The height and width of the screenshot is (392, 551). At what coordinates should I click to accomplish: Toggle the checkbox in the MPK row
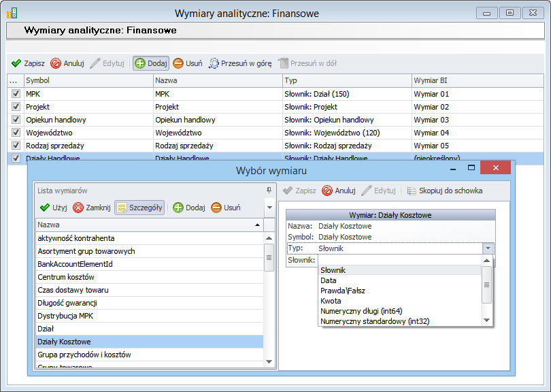click(16, 93)
